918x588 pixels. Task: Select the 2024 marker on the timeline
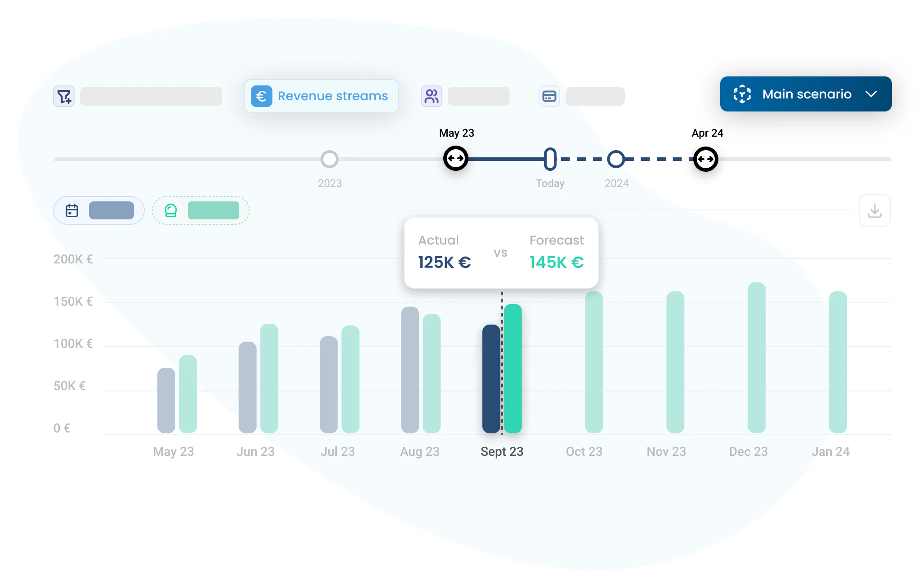[x=616, y=159]
